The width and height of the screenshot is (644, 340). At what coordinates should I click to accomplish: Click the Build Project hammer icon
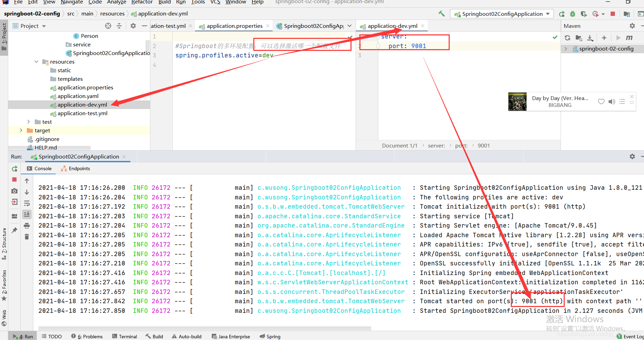pyautogui.click(x=441, y=14)
